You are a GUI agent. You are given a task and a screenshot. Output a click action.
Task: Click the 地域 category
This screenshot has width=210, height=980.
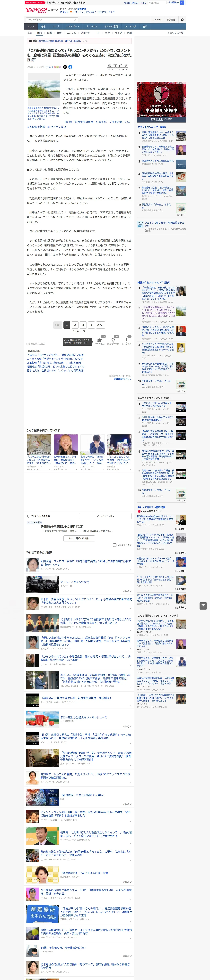pos(129,33)
